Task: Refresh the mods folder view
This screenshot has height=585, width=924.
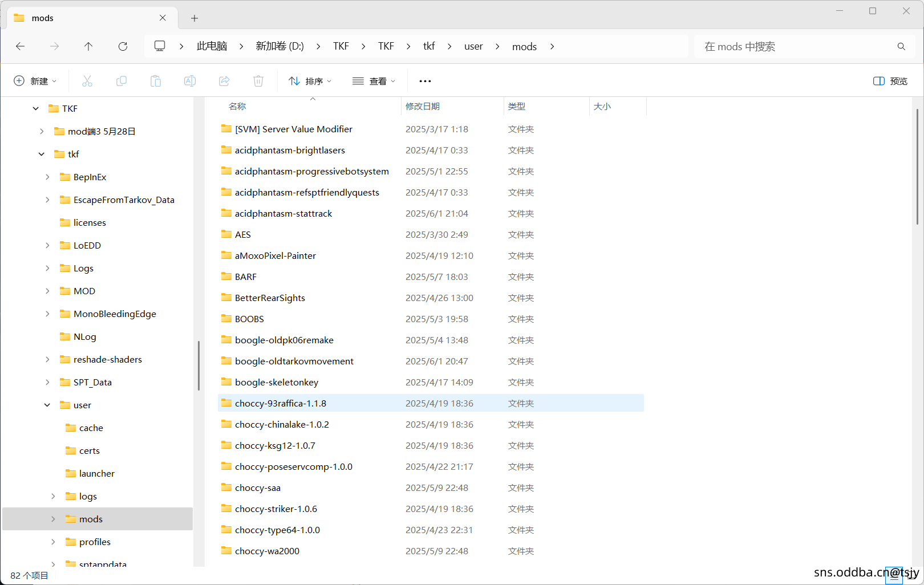Action: (123, 46)
